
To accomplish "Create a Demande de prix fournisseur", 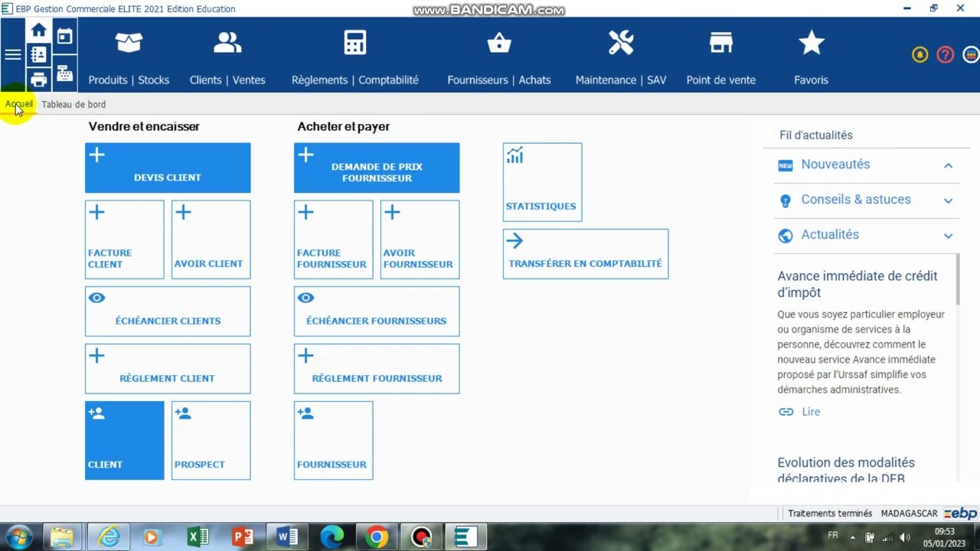I will 377,168.
